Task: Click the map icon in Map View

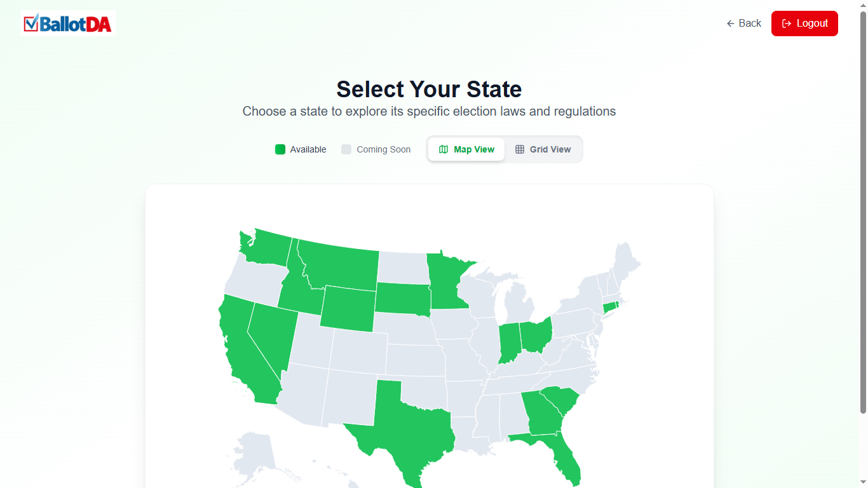Action: point(444,149)
